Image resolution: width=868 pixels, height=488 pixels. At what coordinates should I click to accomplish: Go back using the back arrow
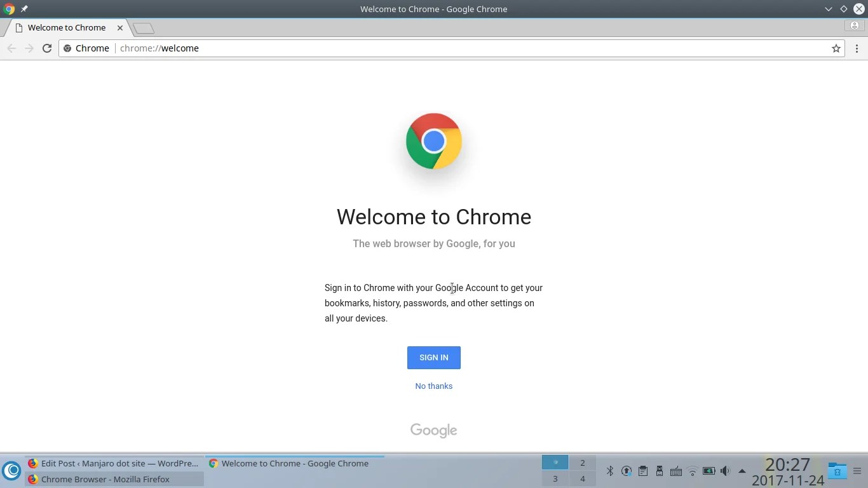(11, 48)
